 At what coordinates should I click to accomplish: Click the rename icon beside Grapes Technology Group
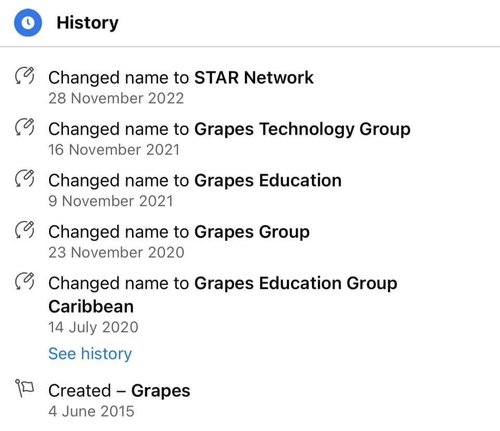click(x=25, y=128)
